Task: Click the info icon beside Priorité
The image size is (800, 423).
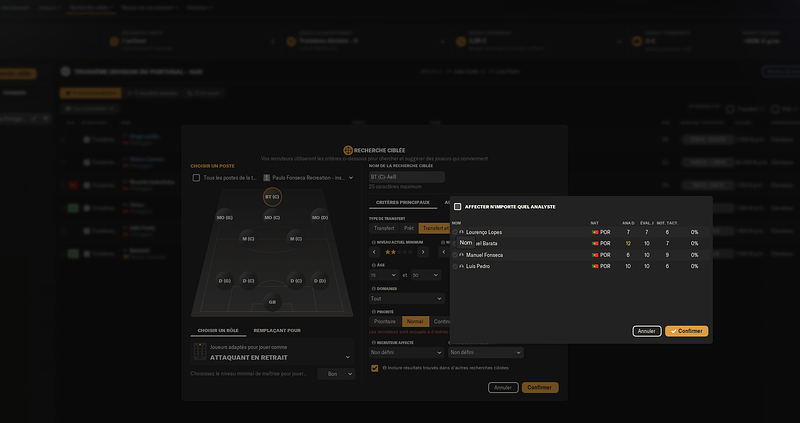Action: [373, 312]
